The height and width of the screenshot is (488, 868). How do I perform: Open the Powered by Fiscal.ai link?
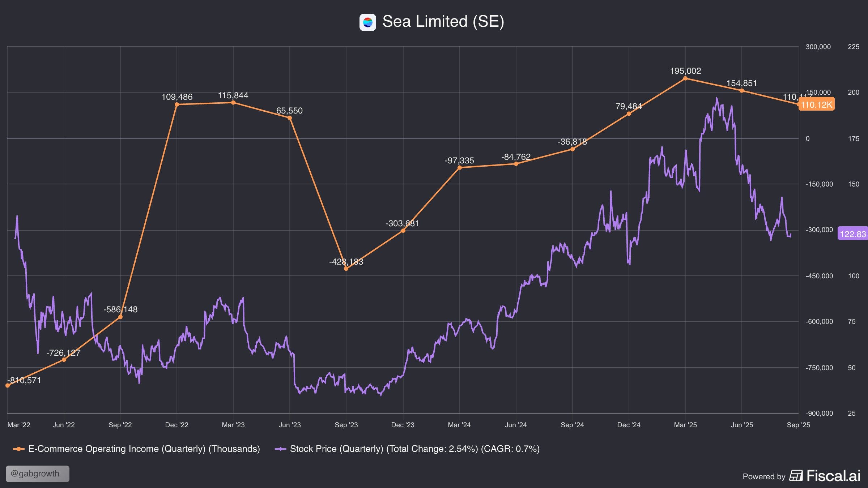tap(801, 476)
